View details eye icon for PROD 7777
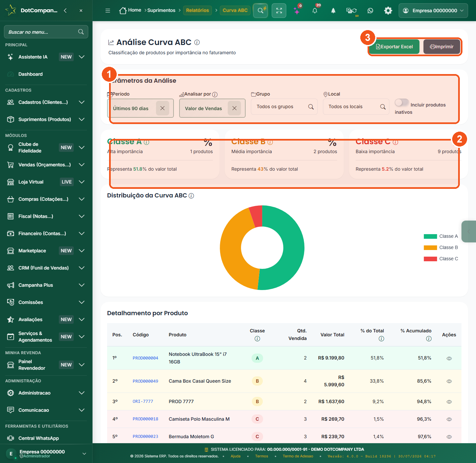 [x=449, y=402]
